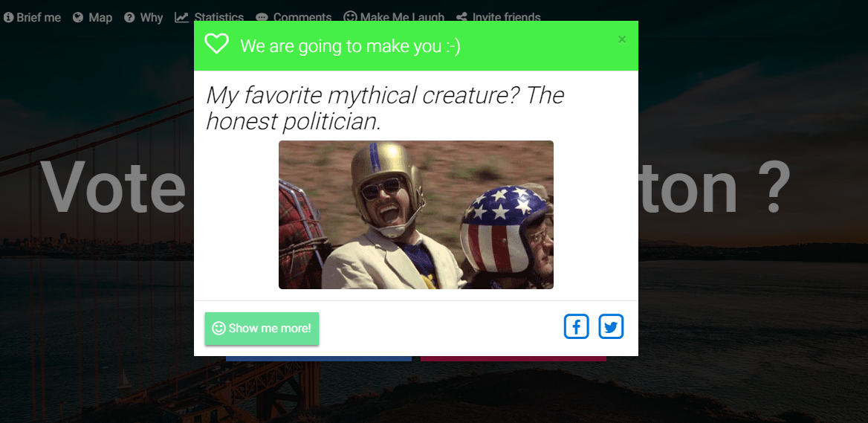Click Show me more! button

click(x=262, y=329)
